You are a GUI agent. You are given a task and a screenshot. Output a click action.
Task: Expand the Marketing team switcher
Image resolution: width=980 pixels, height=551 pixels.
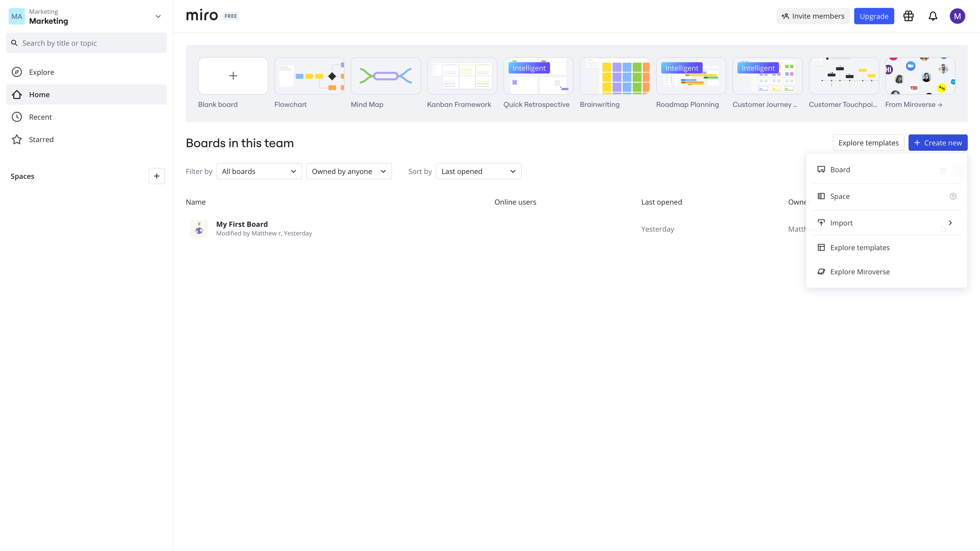click(x=158, y=16)
